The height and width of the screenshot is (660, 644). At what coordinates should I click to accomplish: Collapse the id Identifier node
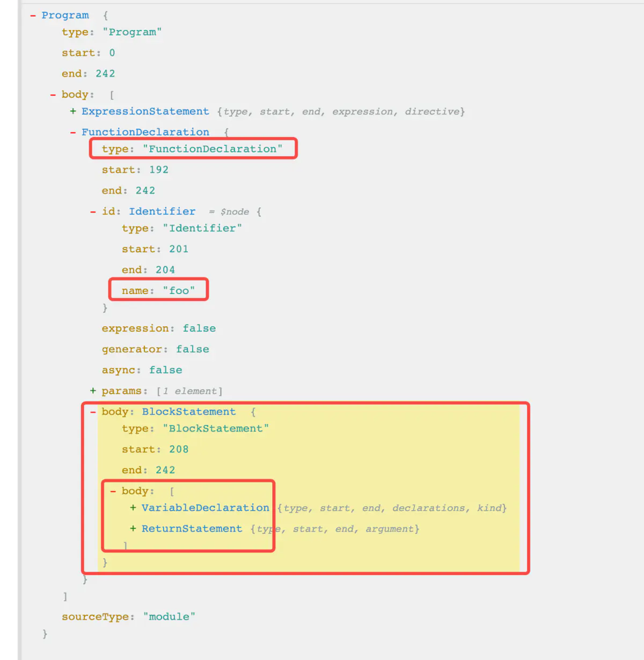click(93, 212)
